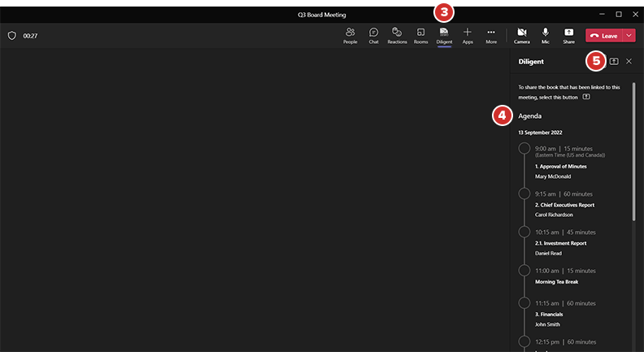Select Chief Executives Report agenda item
Viewport: 644px width, 352px height.
[x=565, y=205]
